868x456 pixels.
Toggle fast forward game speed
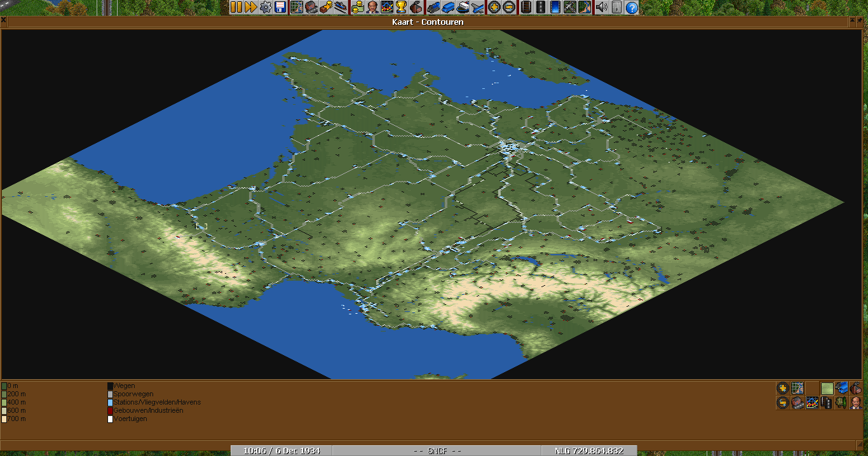pos(250,7)
